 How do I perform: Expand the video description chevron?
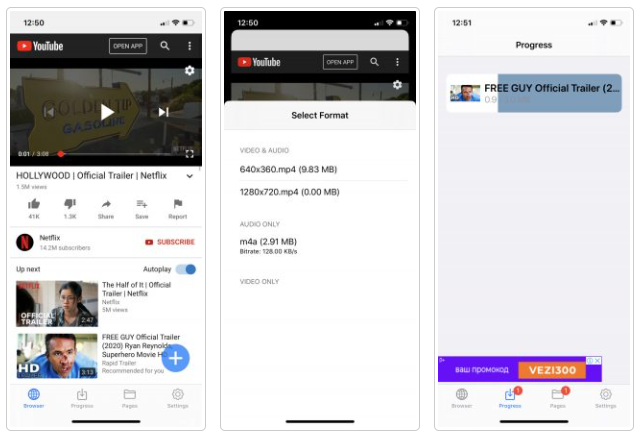point(189,175)
